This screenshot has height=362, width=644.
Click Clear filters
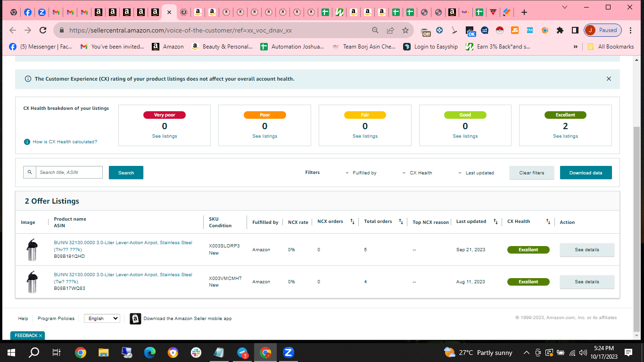(x=532, y=173)
